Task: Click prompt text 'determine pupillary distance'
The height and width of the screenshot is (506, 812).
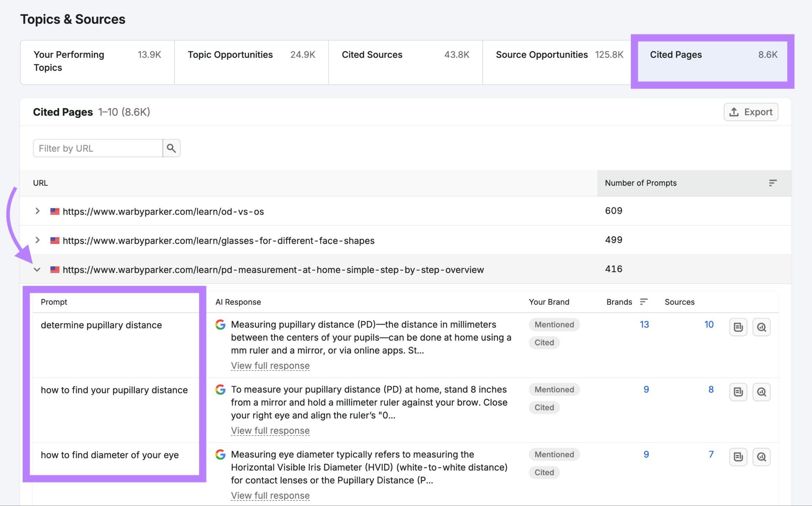Action: click(101, 325)
